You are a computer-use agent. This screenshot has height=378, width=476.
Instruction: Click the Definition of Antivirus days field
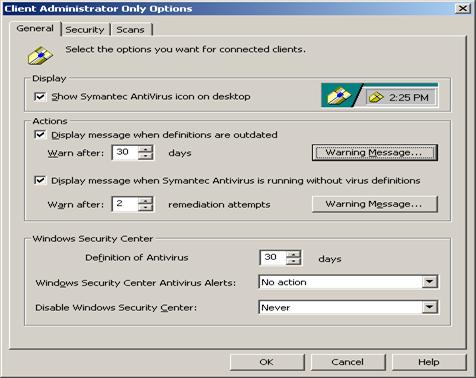273,258
